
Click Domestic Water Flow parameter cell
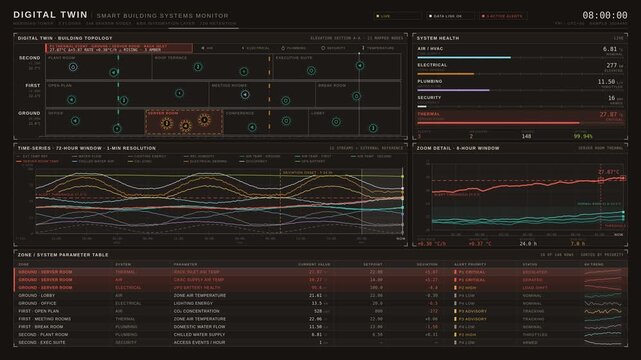[x=199, y=327]
